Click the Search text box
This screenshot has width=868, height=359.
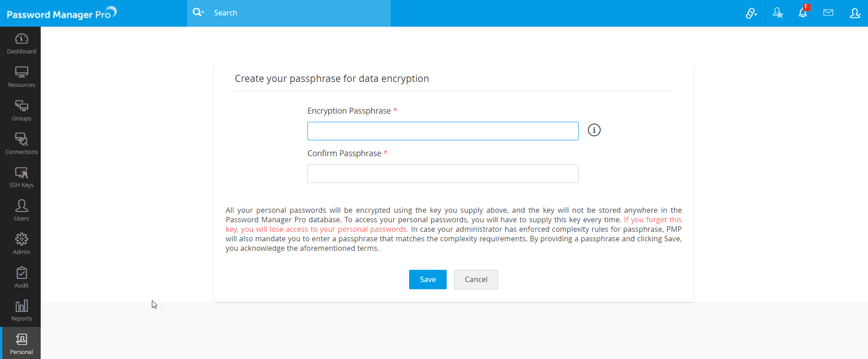pyautogui.click(x=298, y=13)
